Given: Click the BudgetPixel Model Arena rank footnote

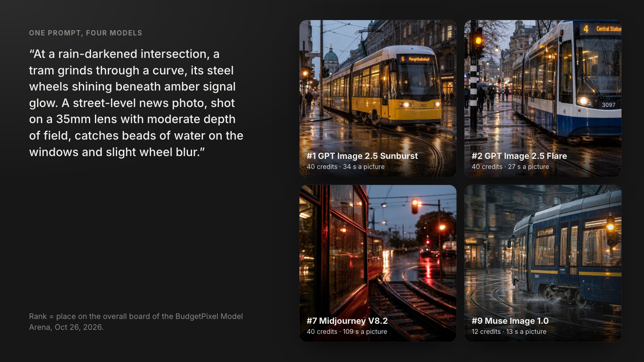Looking at the screenshot, I should tap(136, 321).
